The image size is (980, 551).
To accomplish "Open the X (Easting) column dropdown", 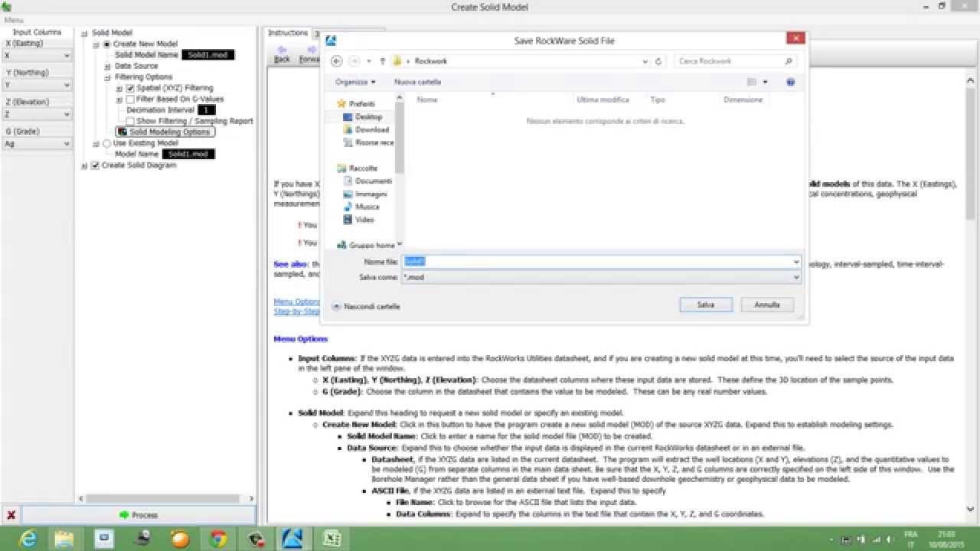I will 37,56.
